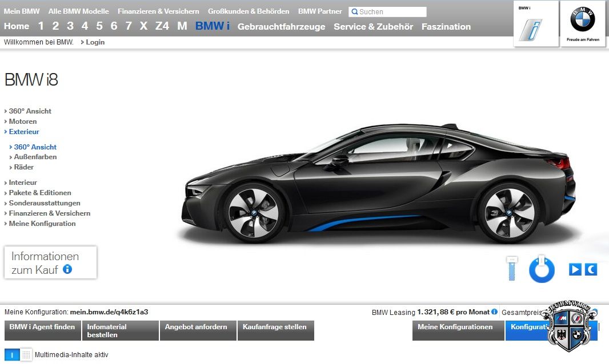Viewport: 609px width, 364px height.
Task: Select the Z4 nav item
Action: 162,26
